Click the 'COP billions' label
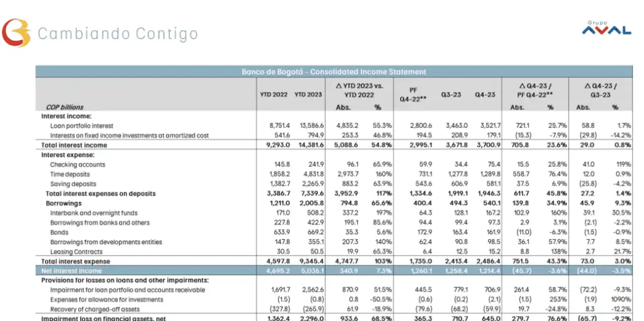Image resolution: width=644 pixels, height=321 pixels. click(x=65, y=107)
